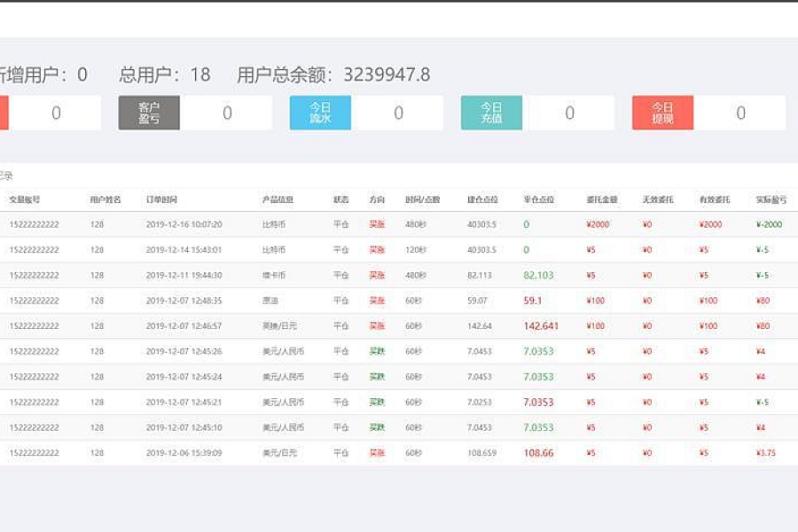798x532 pixels.
Task: Click the 状态 column header
Action: tap(341, 199)
